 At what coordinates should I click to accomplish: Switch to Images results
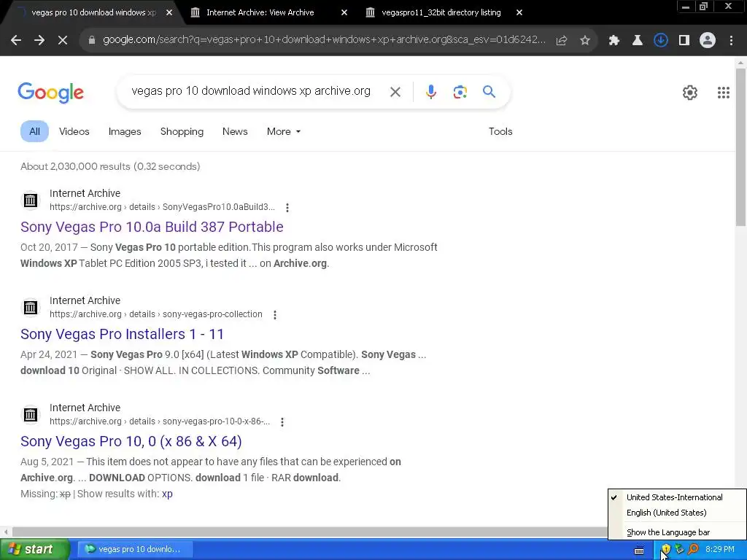tap(124, 131)
